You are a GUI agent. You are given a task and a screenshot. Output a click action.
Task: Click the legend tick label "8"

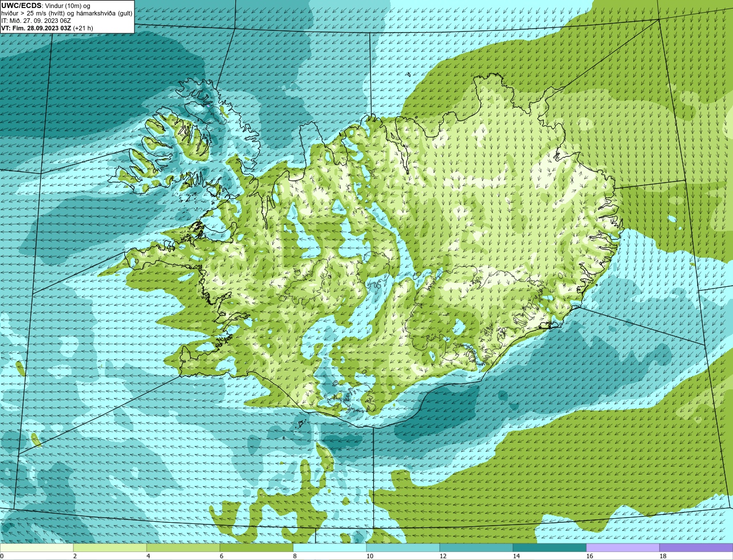tap(295, 556)
